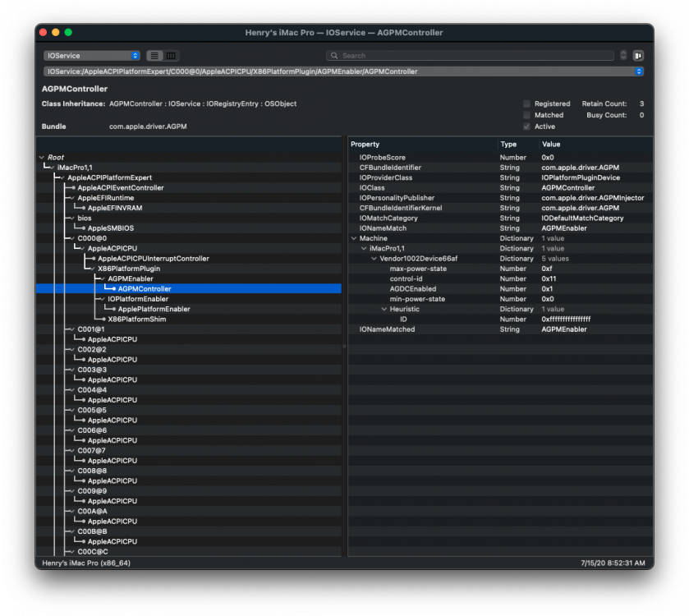This screenshot has width=689, height=616.
Task: Collapse the X86PlatformPlugin node
Action: 92,269
